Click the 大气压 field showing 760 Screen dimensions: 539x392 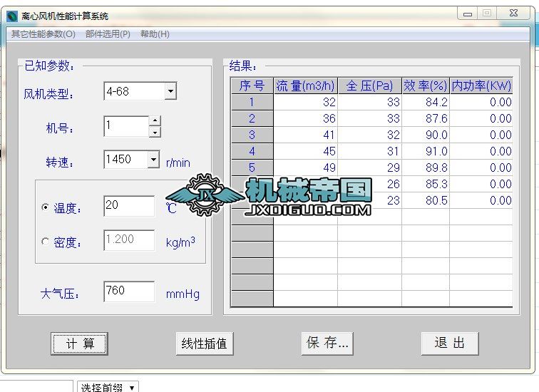pos(129,292)
